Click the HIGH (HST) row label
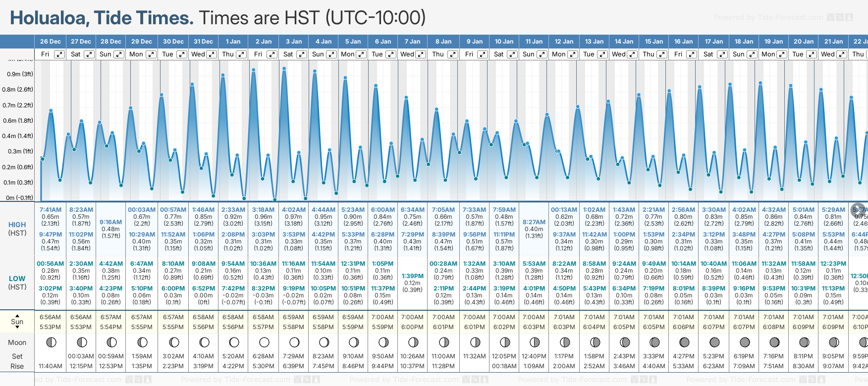The image size is (868, 386). coord(17,229)
